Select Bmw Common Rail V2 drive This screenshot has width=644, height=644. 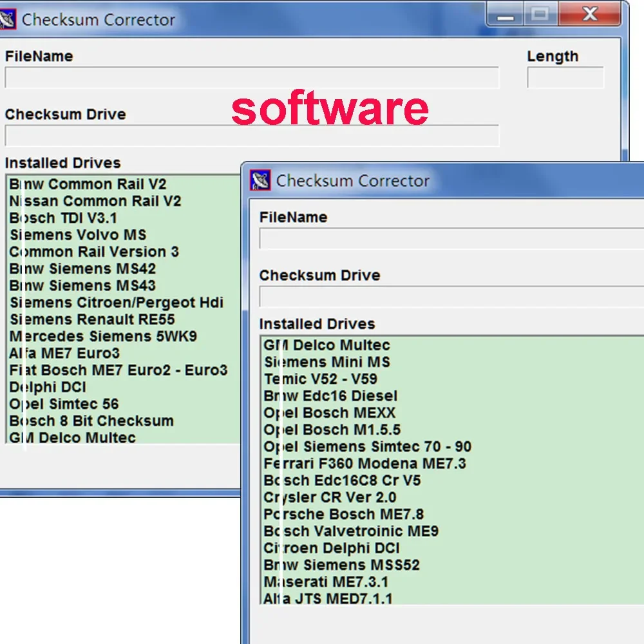click(88, 184)
